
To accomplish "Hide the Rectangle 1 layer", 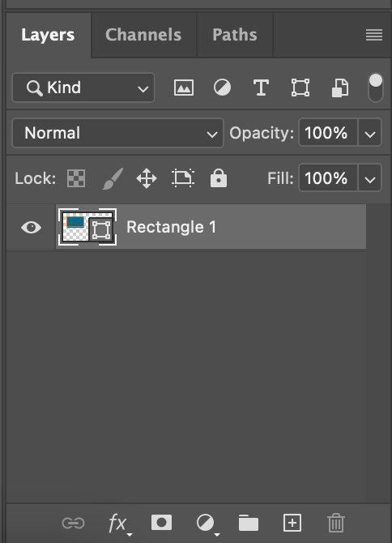I will (31, 228).
